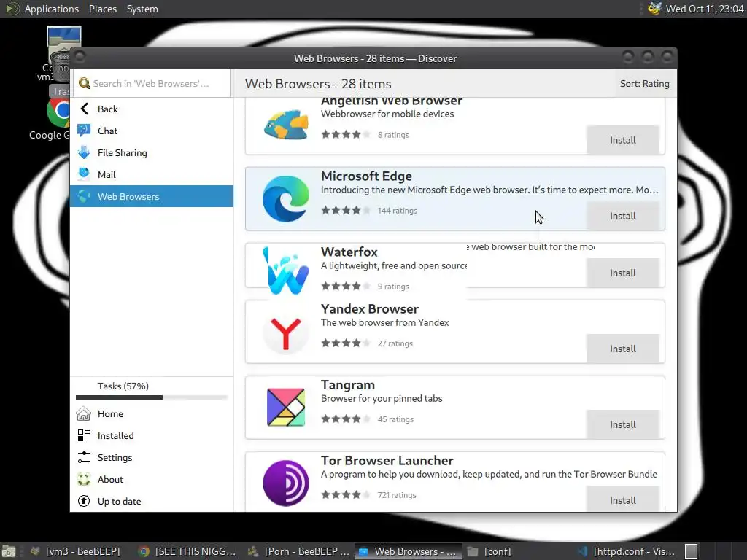The image size is (747, 560).
Task: Click the '721 ratings' text for Tor Browser
Action: (x=397, y=495)
